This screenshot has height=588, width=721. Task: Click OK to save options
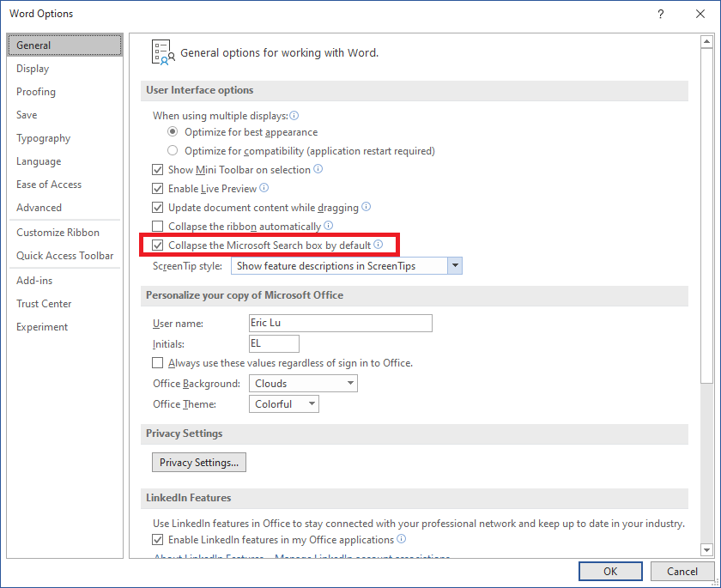tap(610, 571)
